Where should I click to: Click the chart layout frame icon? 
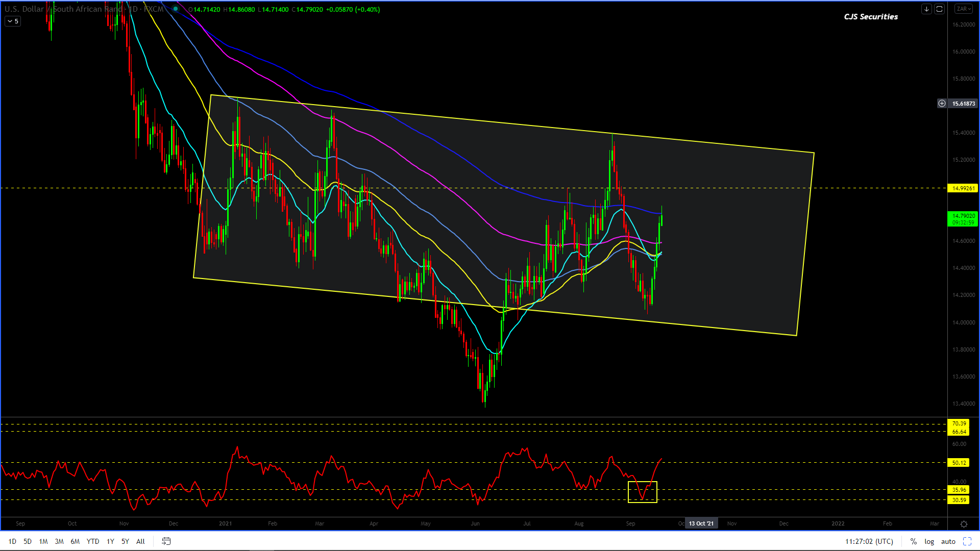point(939,9)
